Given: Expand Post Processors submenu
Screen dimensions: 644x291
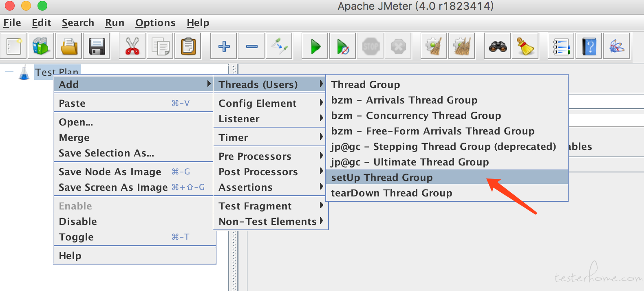Looking at the screenshot, I should click(x=269, y=172).
